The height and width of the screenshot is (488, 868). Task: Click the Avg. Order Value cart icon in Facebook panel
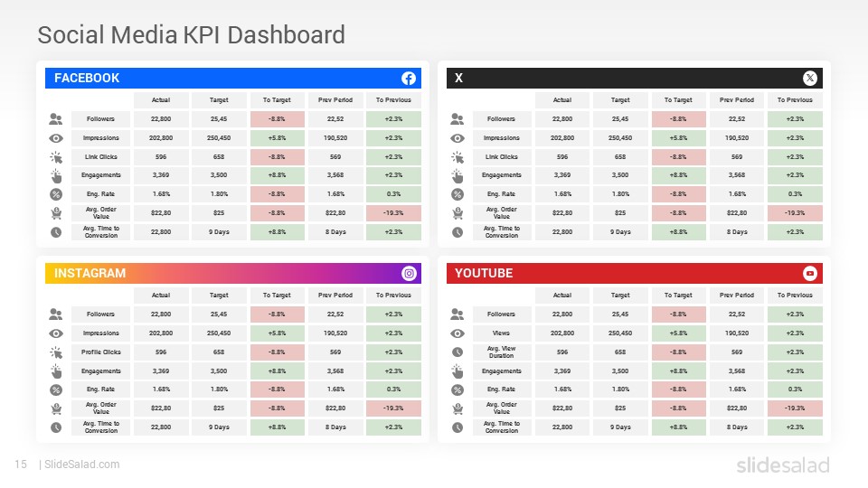(56, 213)
